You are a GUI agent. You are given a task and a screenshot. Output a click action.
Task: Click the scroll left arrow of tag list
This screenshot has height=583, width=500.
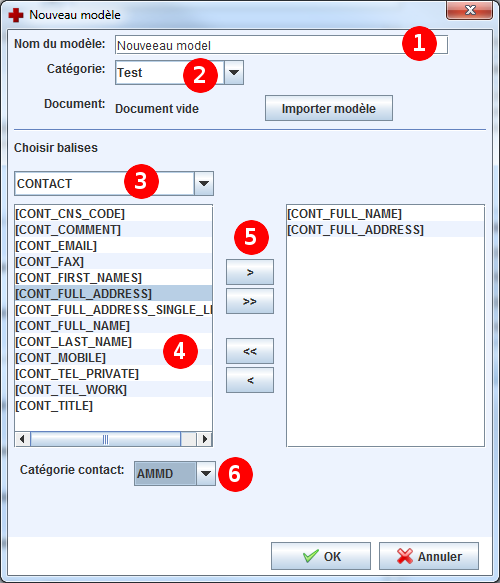pos(22,439)
